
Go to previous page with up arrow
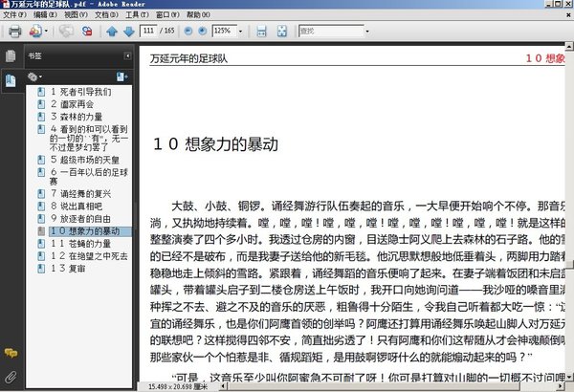click(x=112, y=32)
